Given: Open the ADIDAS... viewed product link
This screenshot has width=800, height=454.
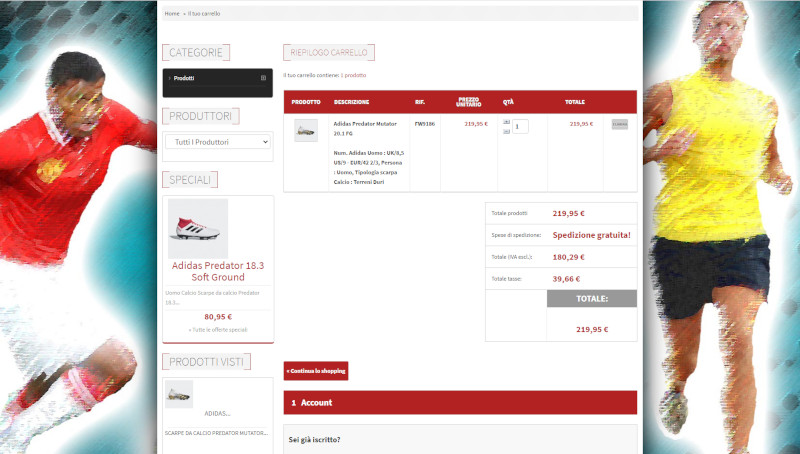Looking at the screenshot, I should click(217, 414).
